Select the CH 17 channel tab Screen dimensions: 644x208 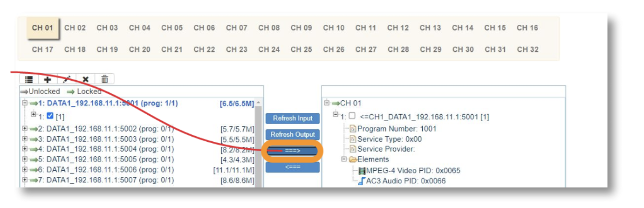(42, 49)
